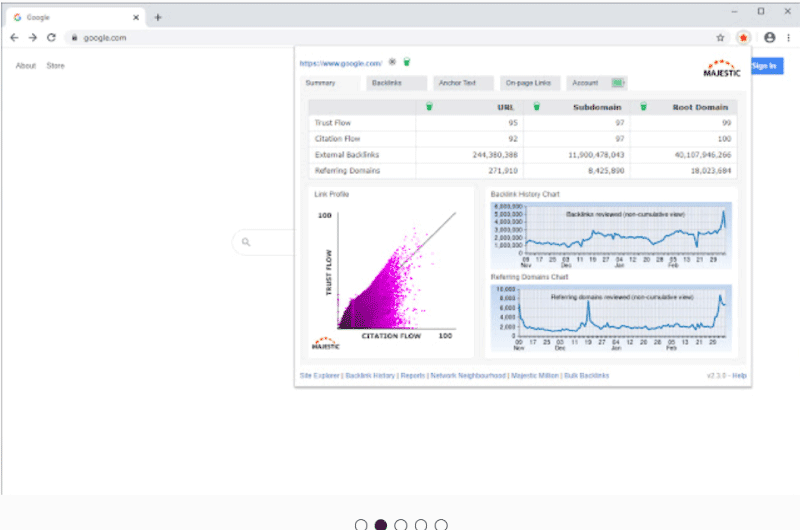Open the On-page Links tab
The width and height of the screenshot is (800, 530).
tap(530, 83)
